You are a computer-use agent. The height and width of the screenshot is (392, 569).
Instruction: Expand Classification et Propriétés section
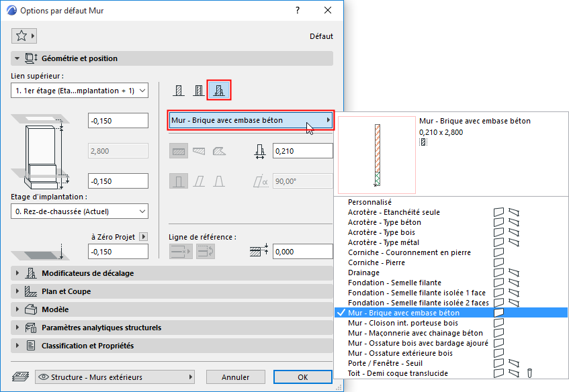(x=17, y=346)
